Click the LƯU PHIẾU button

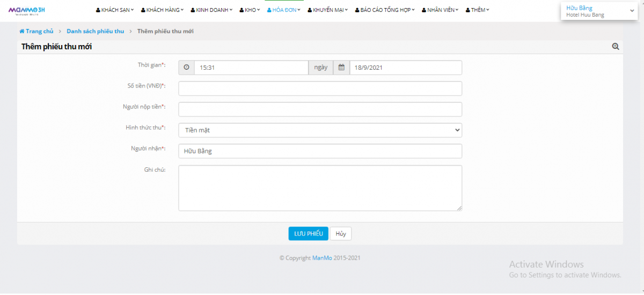tap(308, 234)
